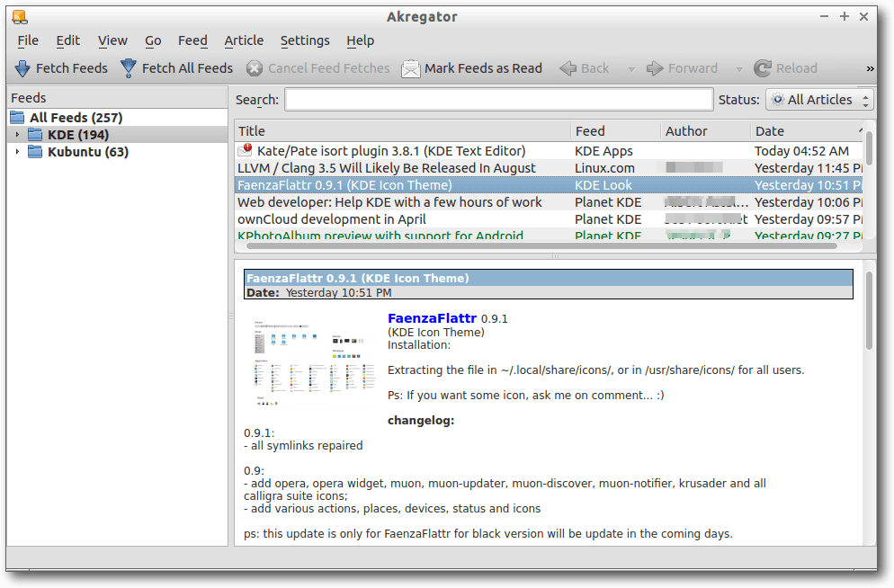Click the Yesterday 09:57 PM date cell
This screenshot has height=588, width=894.
pyautogui.click(x=809, y=219)
